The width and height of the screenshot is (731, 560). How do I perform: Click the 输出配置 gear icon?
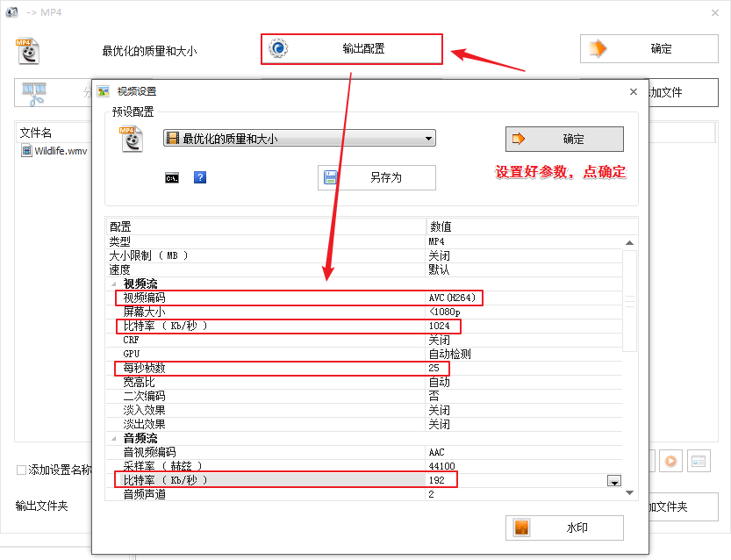[x=278, y=49]
